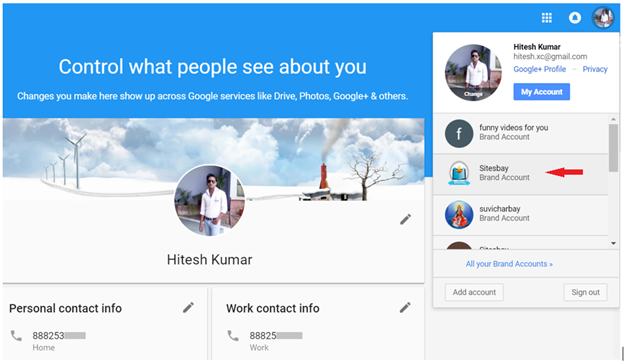Click the Home phone icon
The image size is (624, 364).
pyautogui.click(x=16, y=336)
